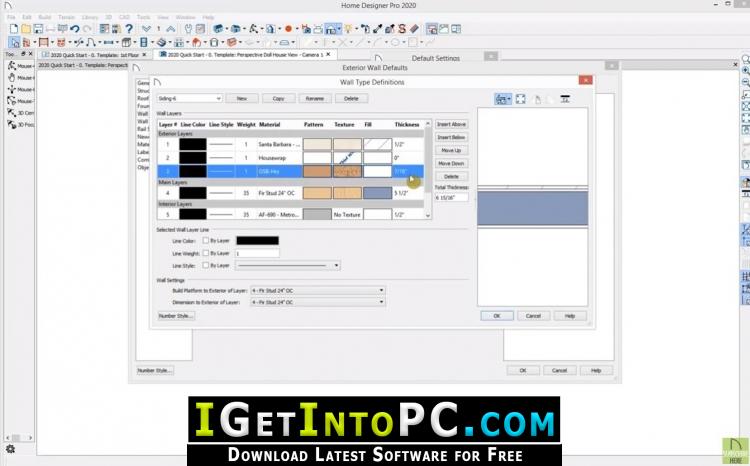
Task: Click the New wall type button
Action: click(x=242, y=98)
